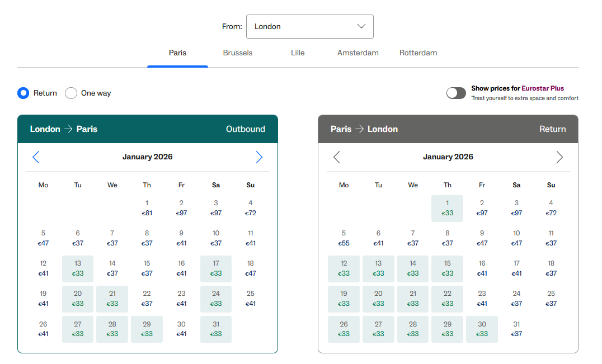Go to next month on outbound calendar

tap(259, 157)
